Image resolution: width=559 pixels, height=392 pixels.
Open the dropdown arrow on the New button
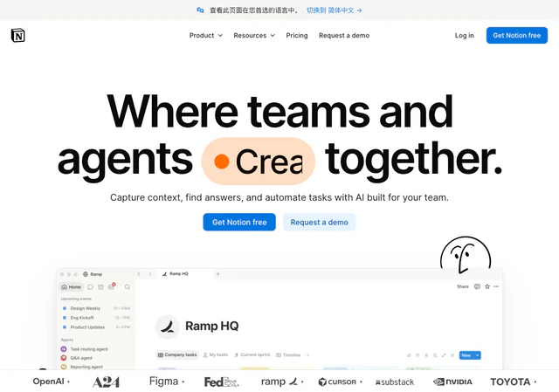tap(478, 355)
